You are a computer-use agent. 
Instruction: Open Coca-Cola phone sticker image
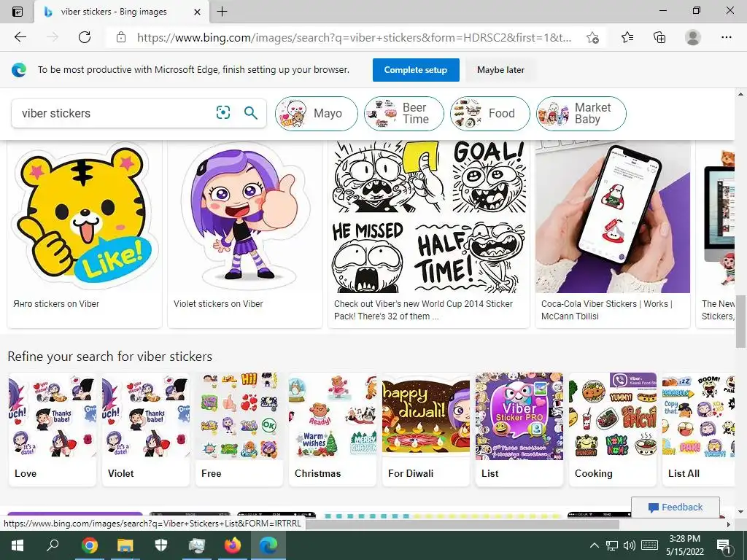(x=613, y=217)
